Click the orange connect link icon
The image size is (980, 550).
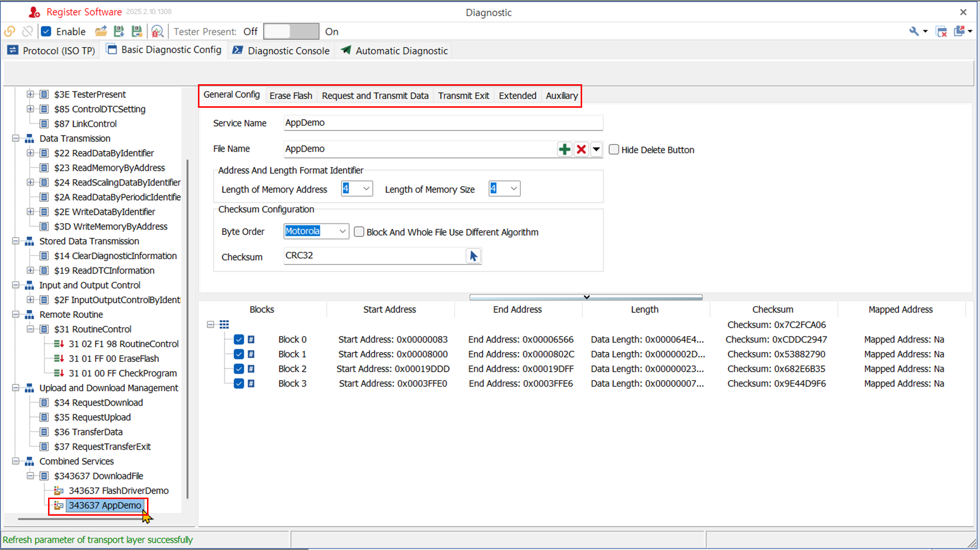9,32
